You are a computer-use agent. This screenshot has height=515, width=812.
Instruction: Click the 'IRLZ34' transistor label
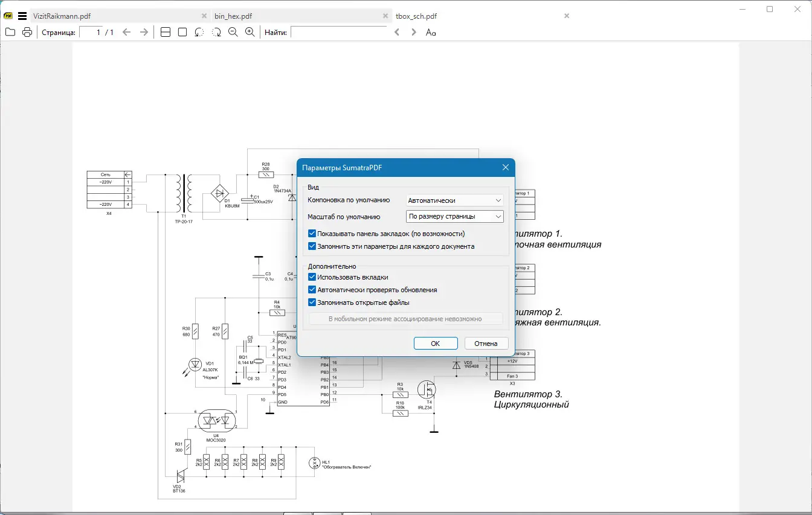point(425,408)
